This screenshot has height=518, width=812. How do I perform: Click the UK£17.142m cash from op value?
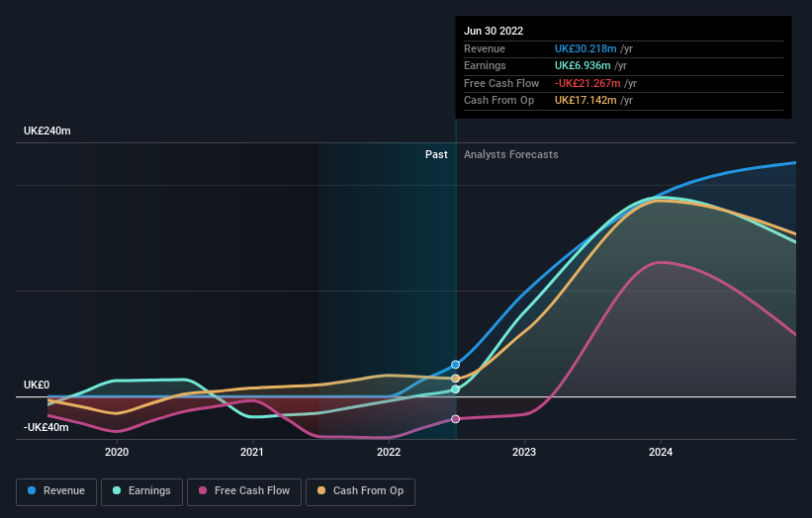[x=586, y=101]
